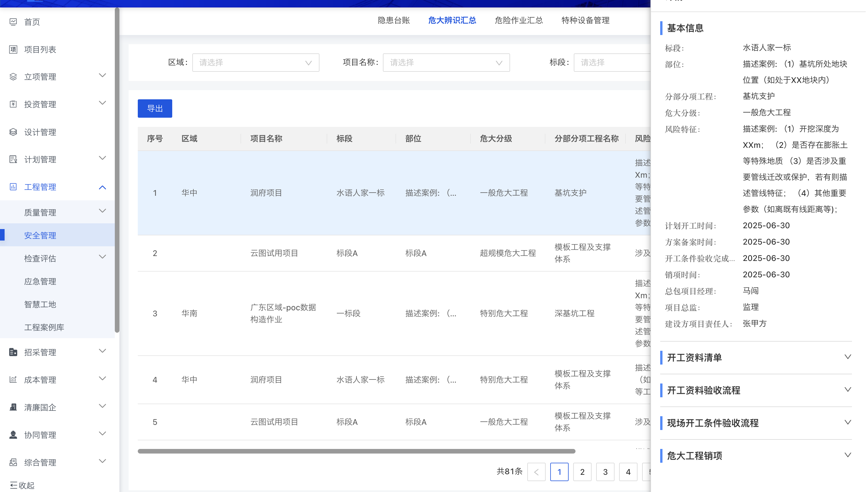The width and height of the screenshot is (868, 492).
Task: Click the 招采管理 folder icon
Action: click(x=13, y=352)
